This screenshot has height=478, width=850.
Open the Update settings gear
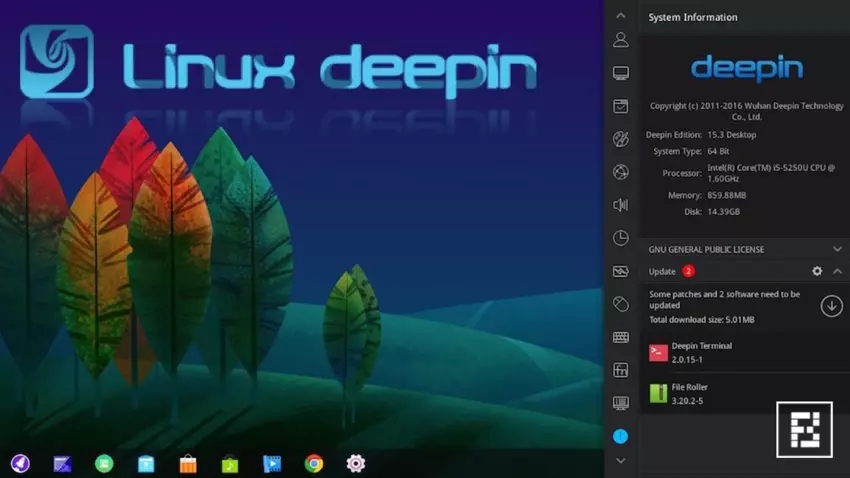[817, 271]
